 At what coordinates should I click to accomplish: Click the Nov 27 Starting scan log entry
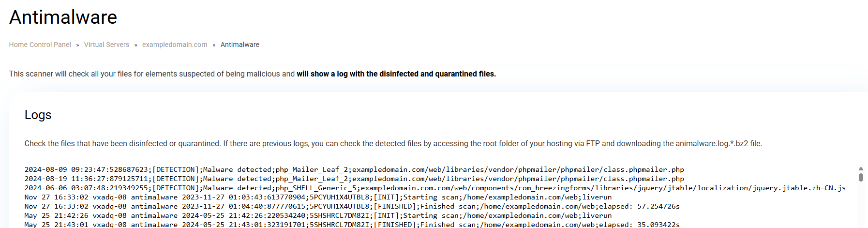[318, 197]
